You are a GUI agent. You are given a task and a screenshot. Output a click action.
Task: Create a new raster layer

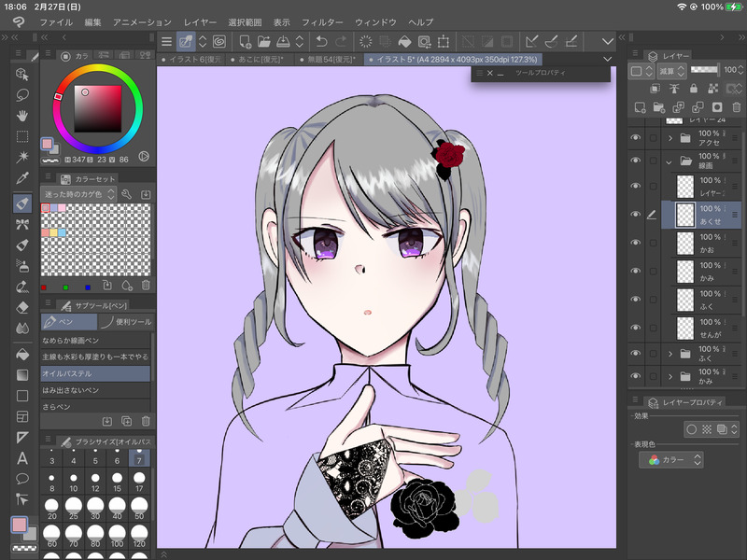pyautogui.click(x=640, y=107)
